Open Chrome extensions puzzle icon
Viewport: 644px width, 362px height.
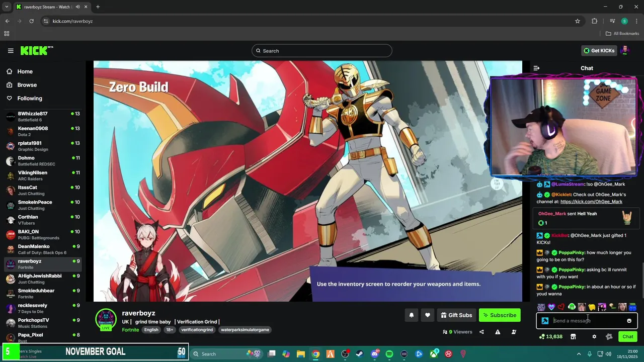594,21
